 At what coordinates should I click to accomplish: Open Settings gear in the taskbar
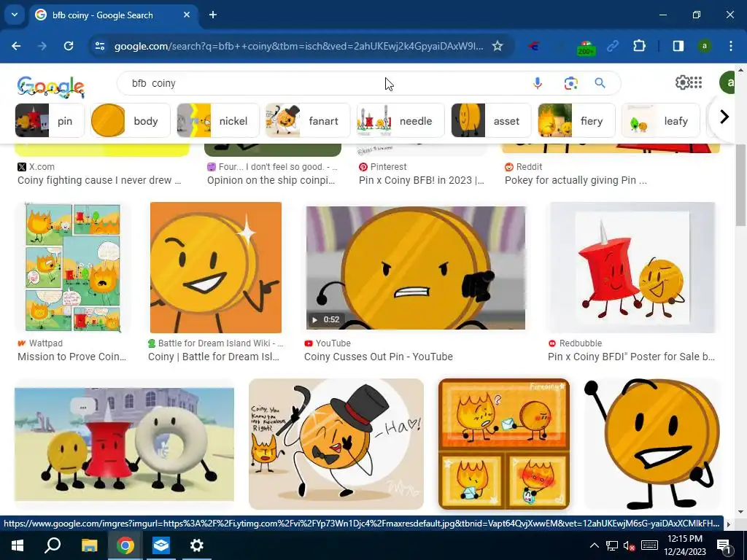(x=196, y=545)
